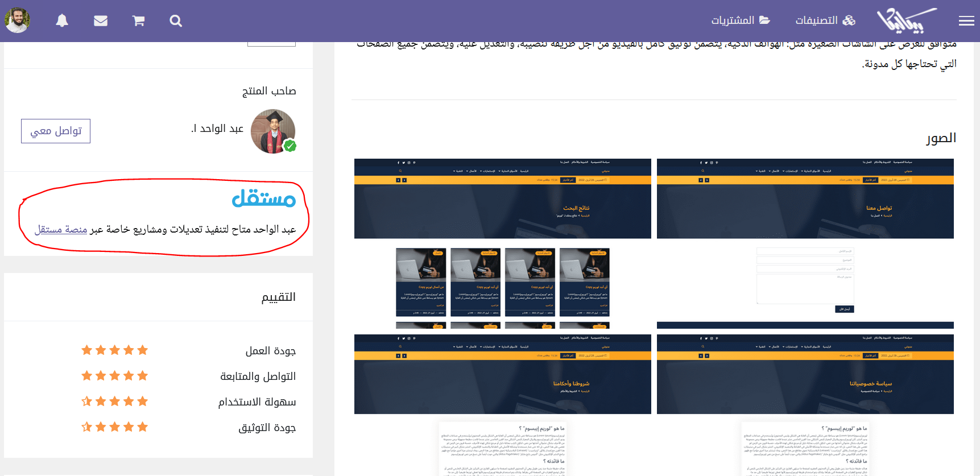The image size is (980, 476).
Task: Click the user profile avatar in header
Action: (x=18, y=20)
